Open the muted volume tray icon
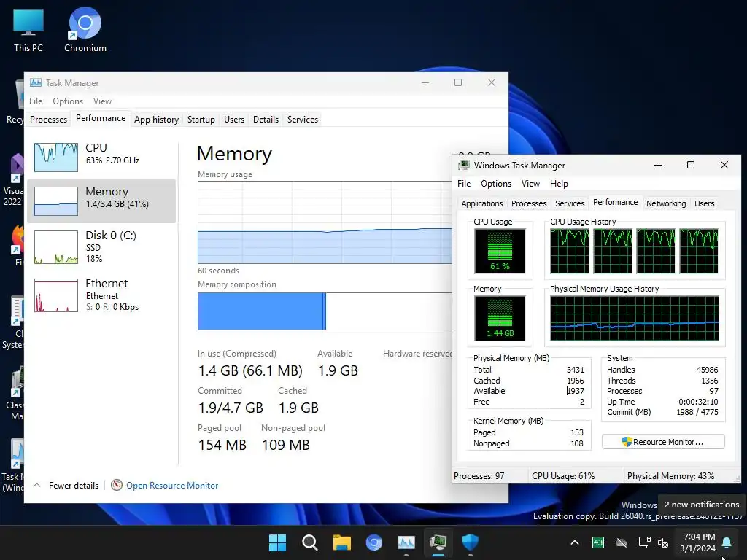 [663, 542]
